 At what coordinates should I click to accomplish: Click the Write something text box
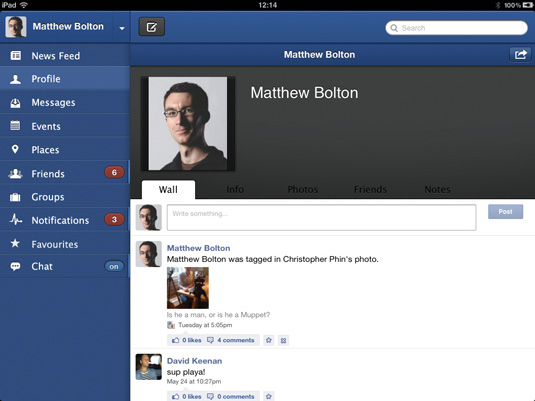[321, 217]
